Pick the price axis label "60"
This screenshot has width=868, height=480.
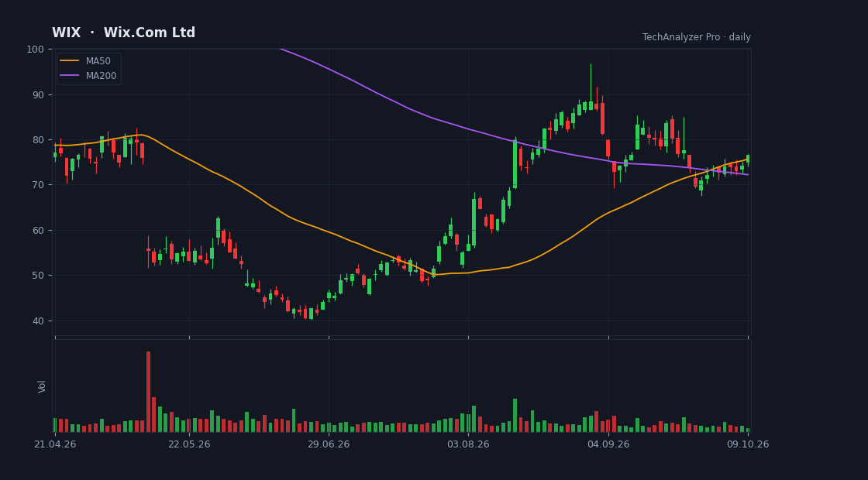[38, 230]
